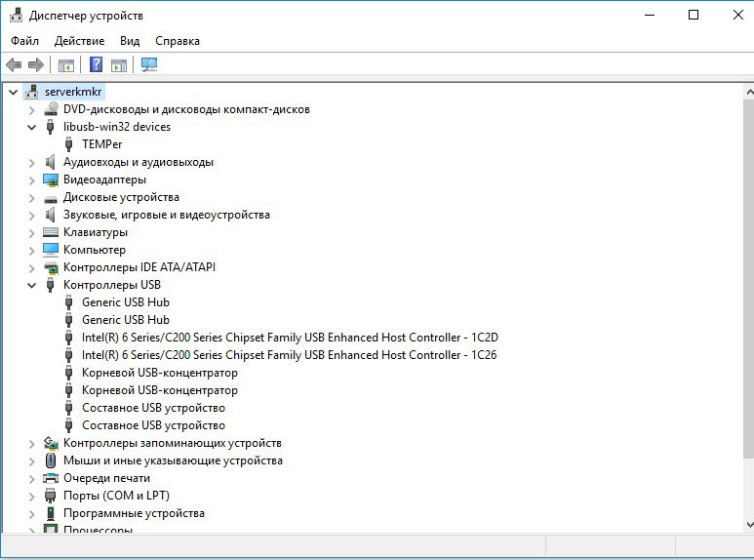Collapse the Контроллеры USB branch
The height and width of the screenshot is (560, 754).
(32, 285)
